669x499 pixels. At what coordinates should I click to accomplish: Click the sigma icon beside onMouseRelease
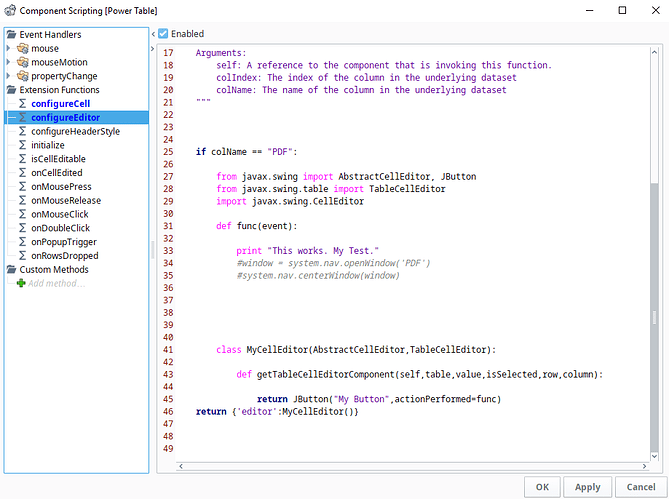[23, 200]
